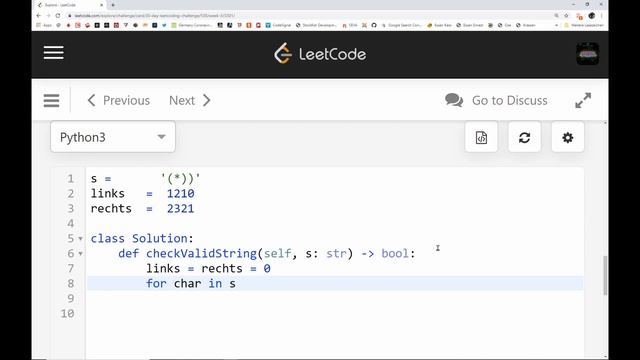Open the Apps bookmarks shortcut
Viewport: 640px width, 360px height.
[x=44, y=25]
